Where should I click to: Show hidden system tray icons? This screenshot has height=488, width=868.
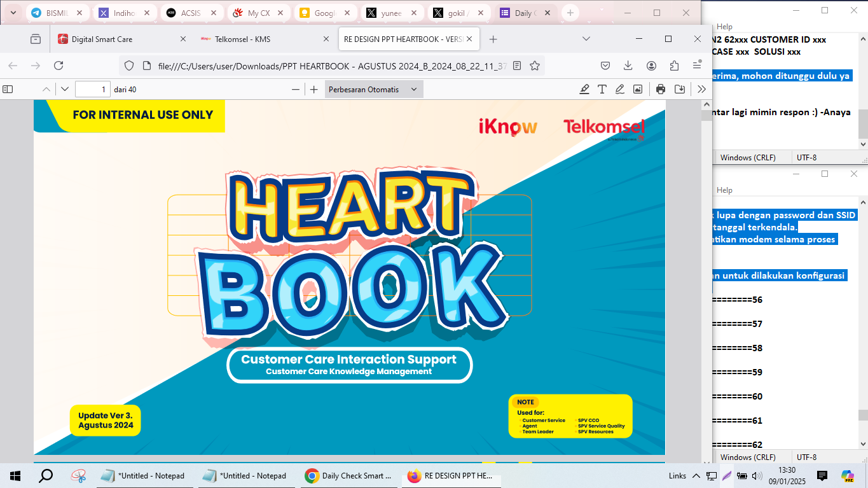[696, 475]
